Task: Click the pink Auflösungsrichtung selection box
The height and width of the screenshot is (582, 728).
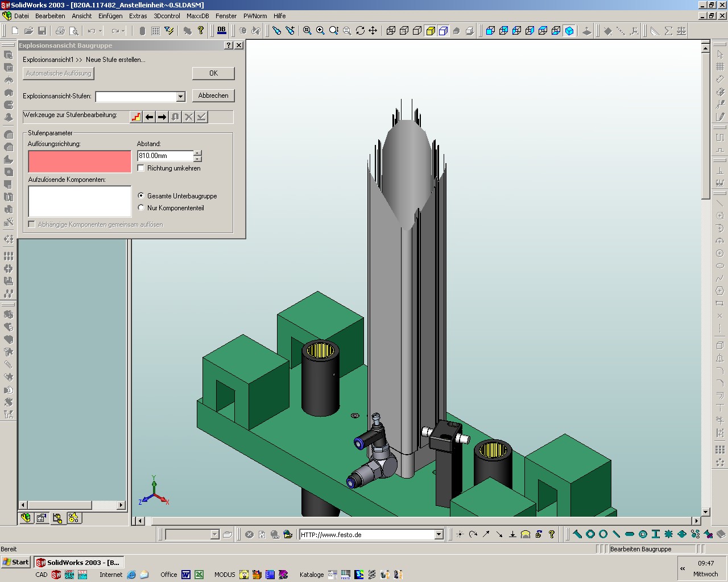Action: pos(80,161)
